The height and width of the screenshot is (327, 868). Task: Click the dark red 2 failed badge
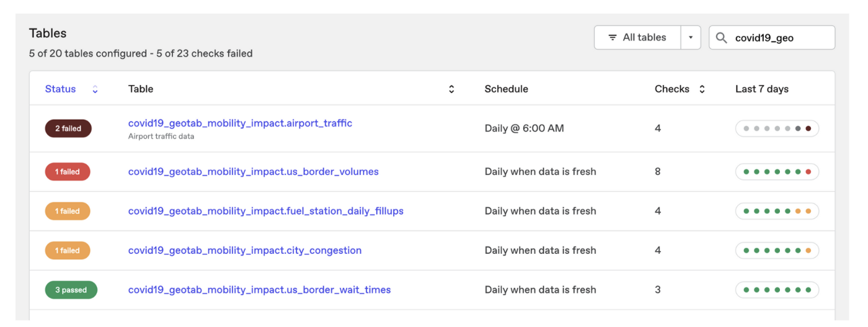68,128
